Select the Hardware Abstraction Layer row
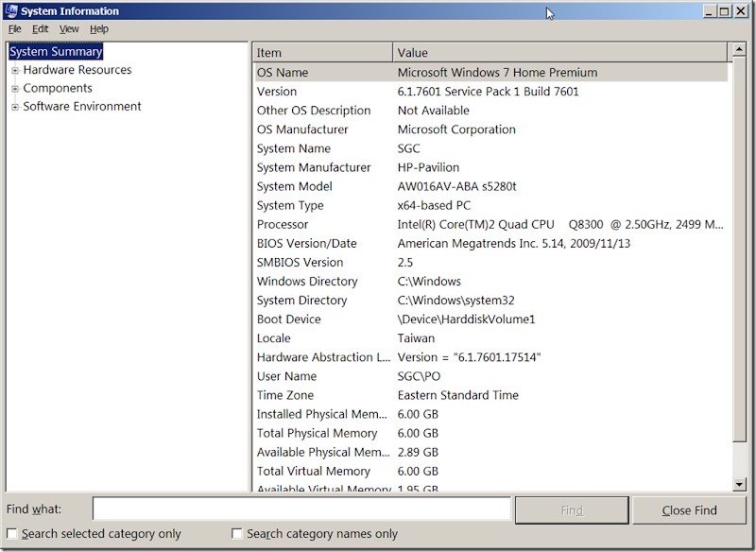The width and height of the screenshot is (756, 552). [490, 357]
